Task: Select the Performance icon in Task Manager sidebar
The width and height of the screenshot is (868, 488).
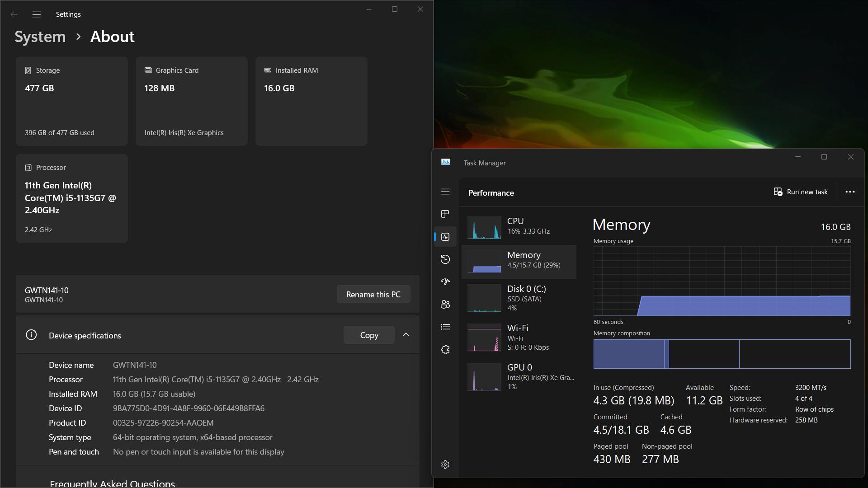Action: click(x=445, y=237)
